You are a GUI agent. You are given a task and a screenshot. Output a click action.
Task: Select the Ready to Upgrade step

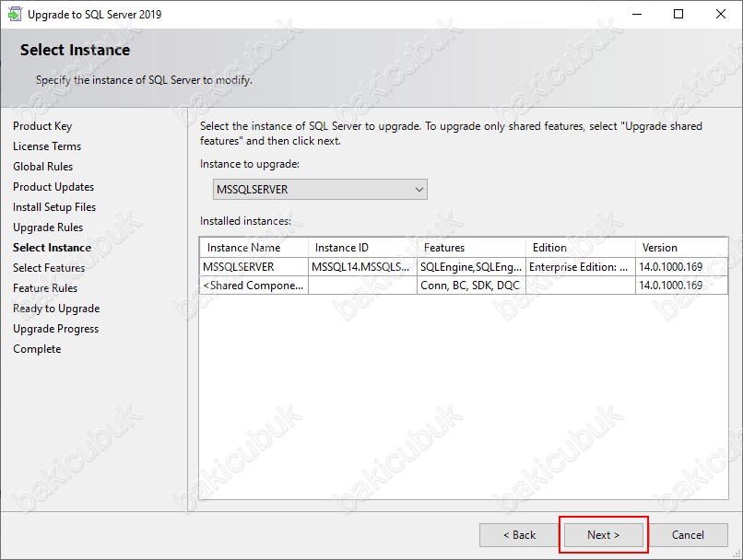click(x=56, y=309)
